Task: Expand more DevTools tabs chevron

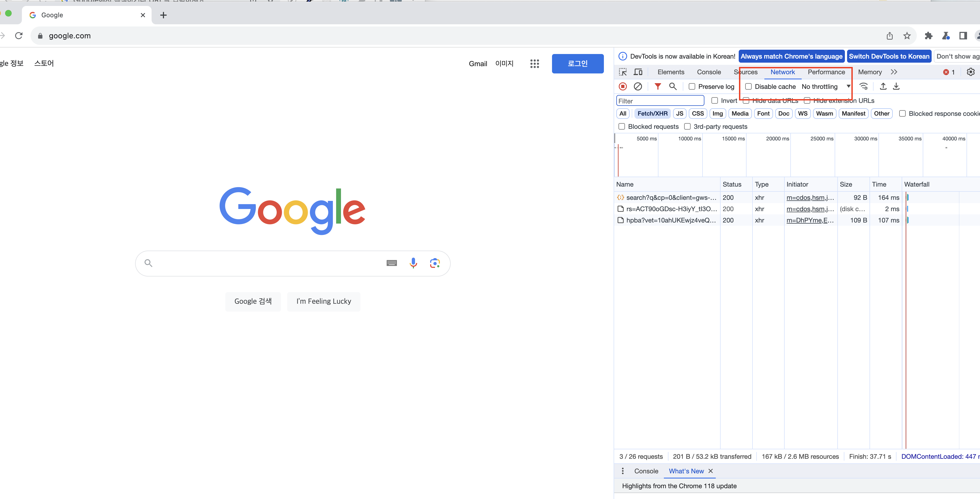Action: 894,72
